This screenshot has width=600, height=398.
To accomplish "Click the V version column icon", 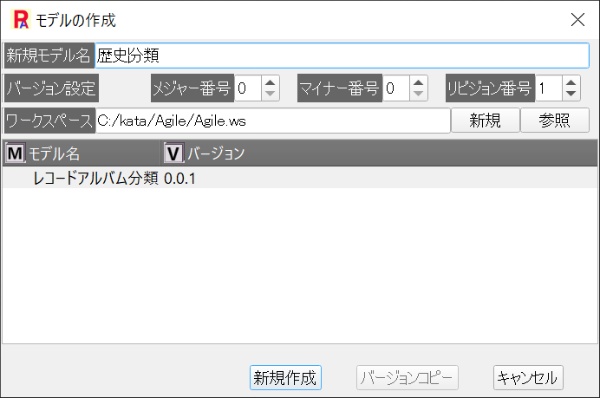I will point(174,153).
